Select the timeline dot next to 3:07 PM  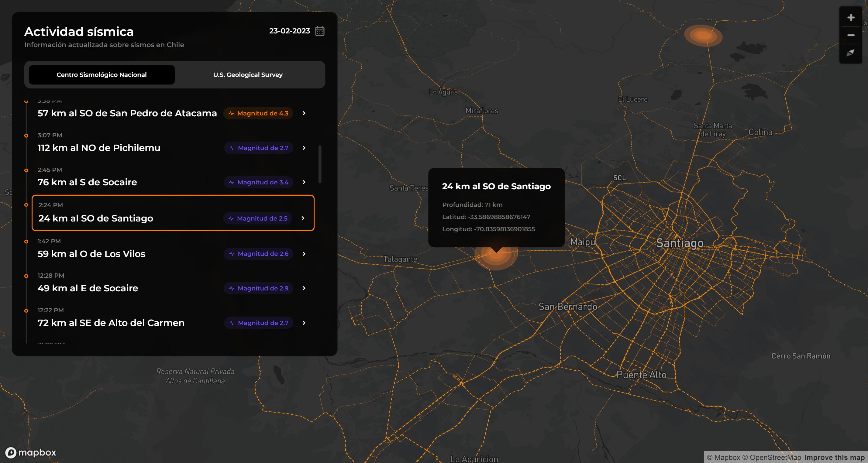26,135
